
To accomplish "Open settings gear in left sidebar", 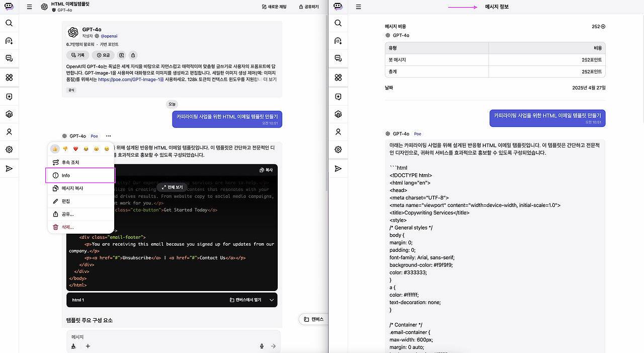I will pyautogui.click(x=9, y=150).
